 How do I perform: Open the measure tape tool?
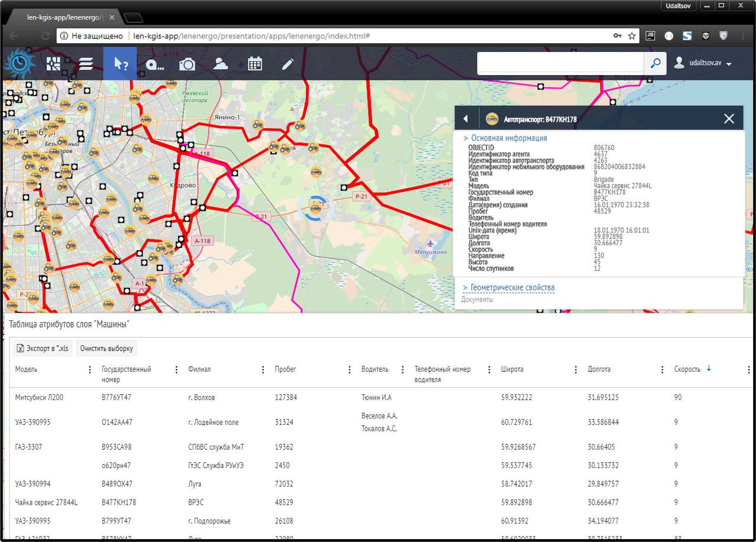coord(155,64)
